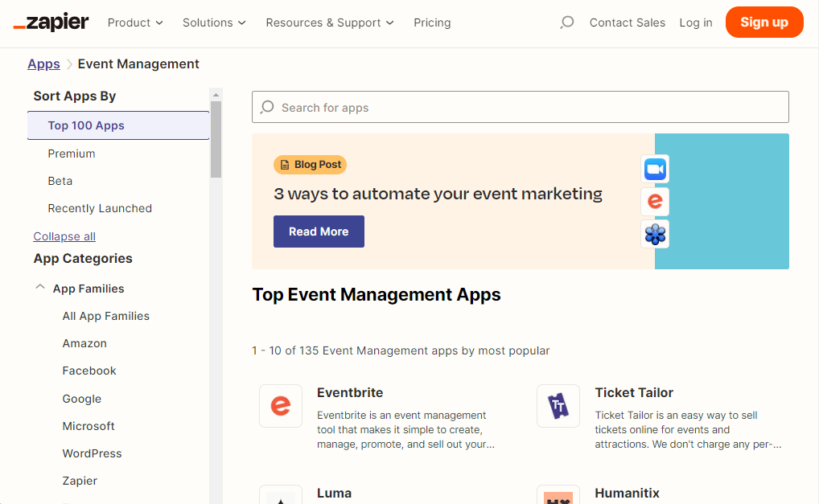
Task: Select the Eventbrite app icon
Action: point(280,405)
